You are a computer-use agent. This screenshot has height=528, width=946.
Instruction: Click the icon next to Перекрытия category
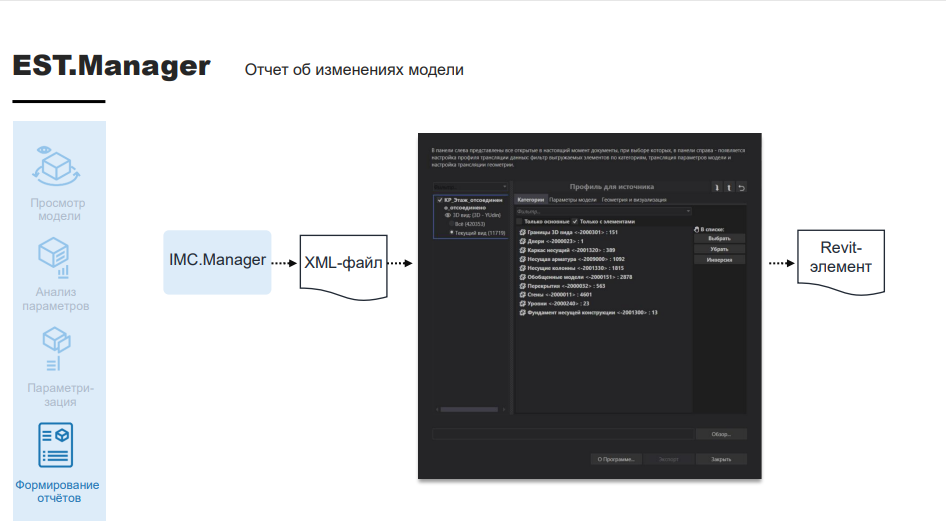(522, 286)
